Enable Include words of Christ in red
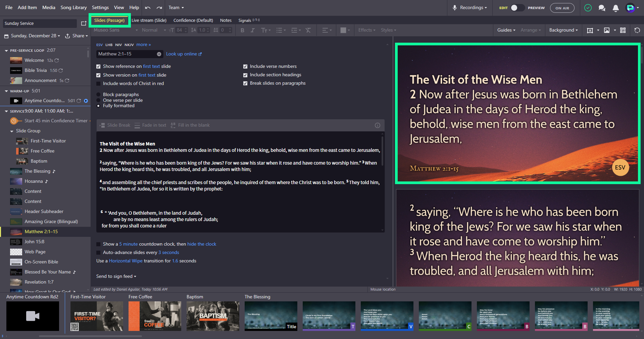This screenshot has height=339, width=644. click(98, 84)
